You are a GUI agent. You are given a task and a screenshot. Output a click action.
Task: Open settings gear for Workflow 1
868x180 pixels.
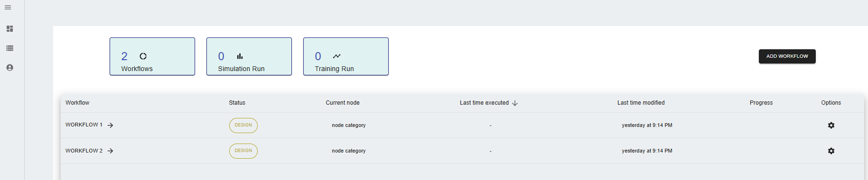click(x=831, y=126)
